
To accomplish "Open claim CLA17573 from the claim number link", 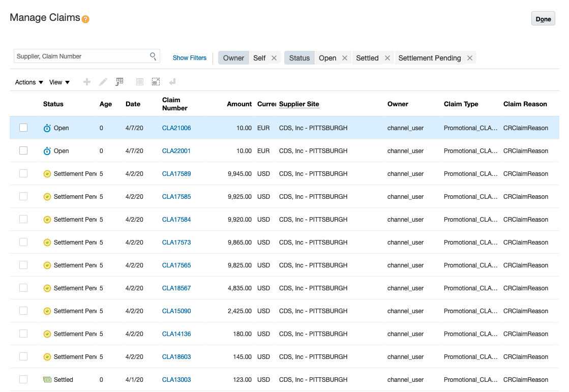I will [x=176, y=242].
